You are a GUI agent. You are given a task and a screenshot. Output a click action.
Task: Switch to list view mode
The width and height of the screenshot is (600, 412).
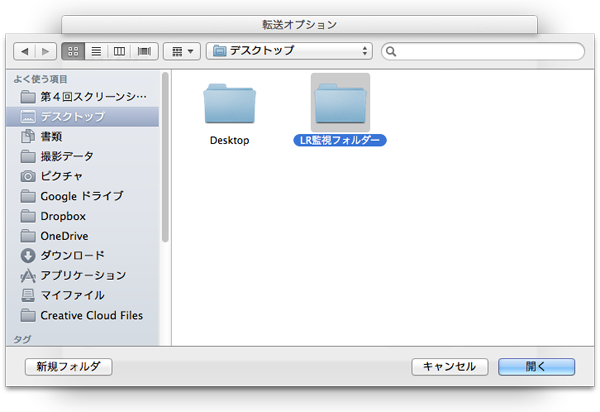pyautogui.click(x=97, y=50)
